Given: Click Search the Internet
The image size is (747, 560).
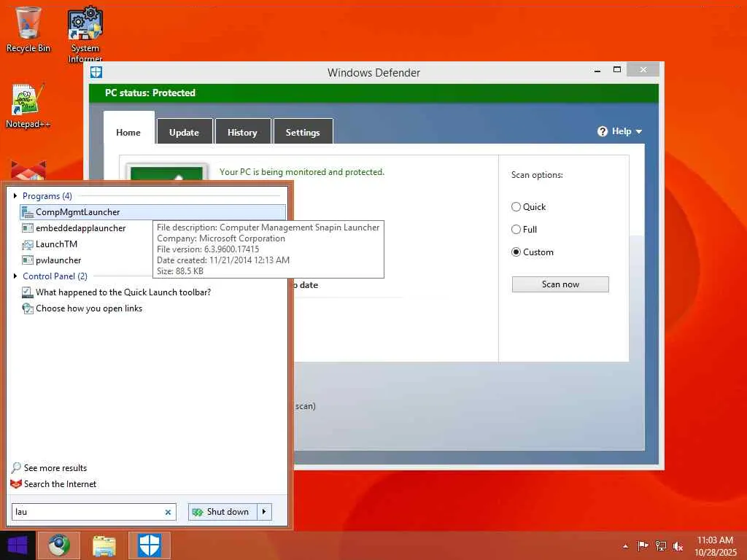Looking at the screenshot, I should tap(60, 484).
